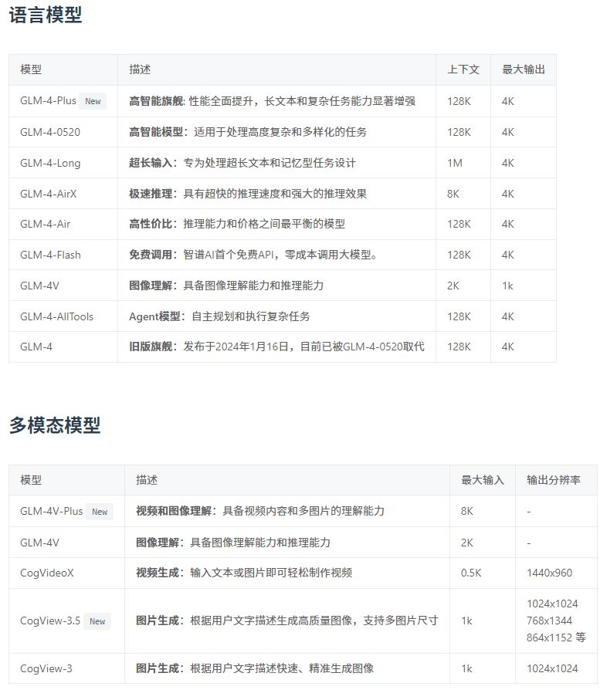Click the CogView-3.5 图片生成 description

(x=287, y=621)
